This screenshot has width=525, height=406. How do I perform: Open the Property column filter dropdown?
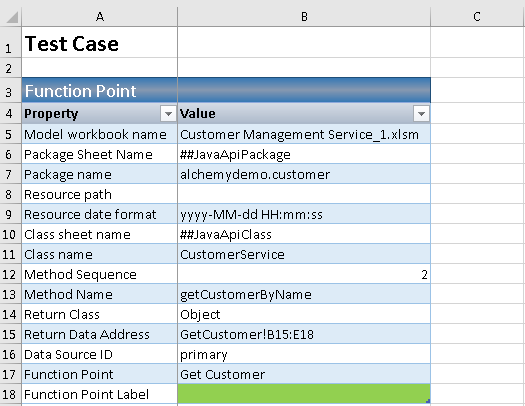[168, 114]
